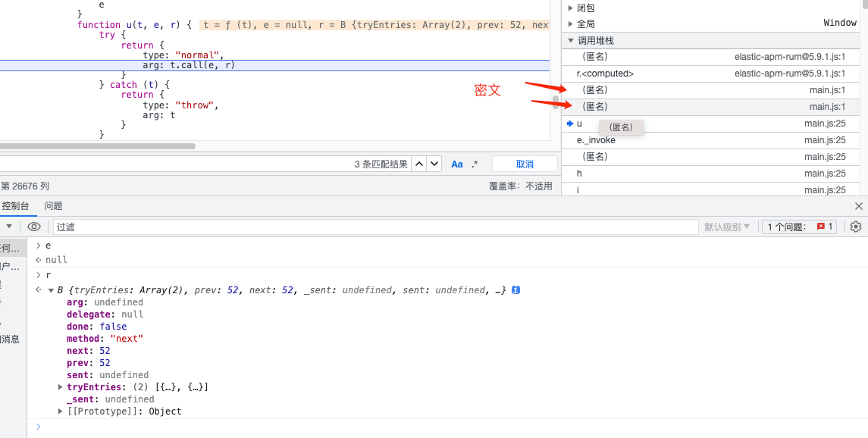Switch to the 问题 tab
868x438 pixels.
(x=53, y=206)
